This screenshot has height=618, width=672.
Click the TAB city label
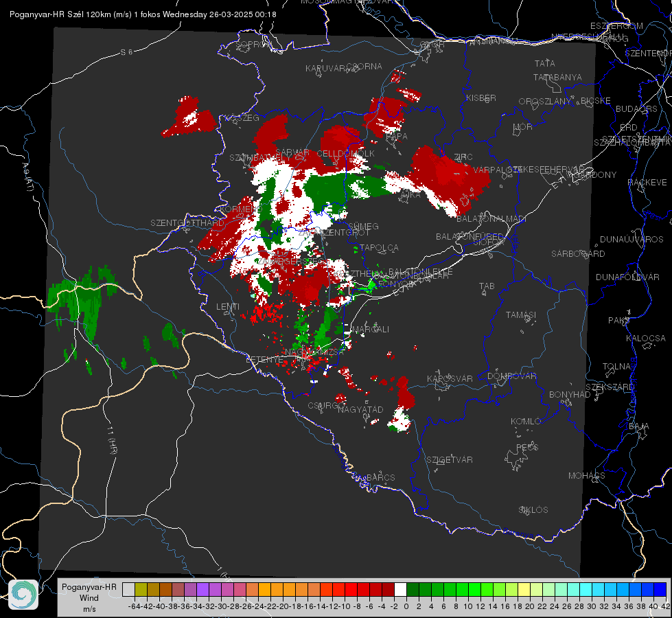487,286
